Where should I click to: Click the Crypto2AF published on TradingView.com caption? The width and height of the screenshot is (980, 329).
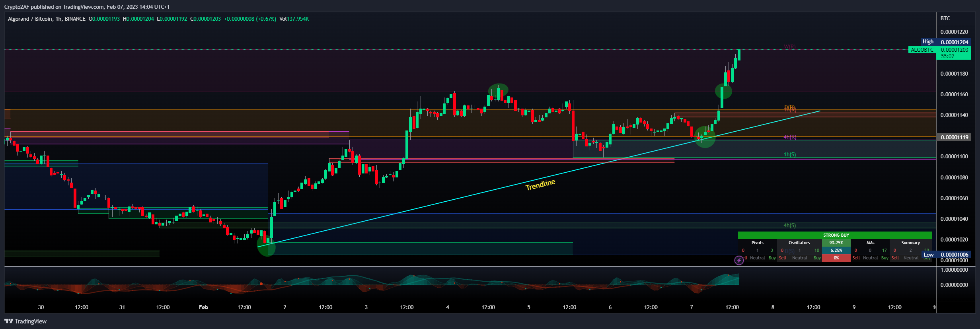click(x=87, y=7)
